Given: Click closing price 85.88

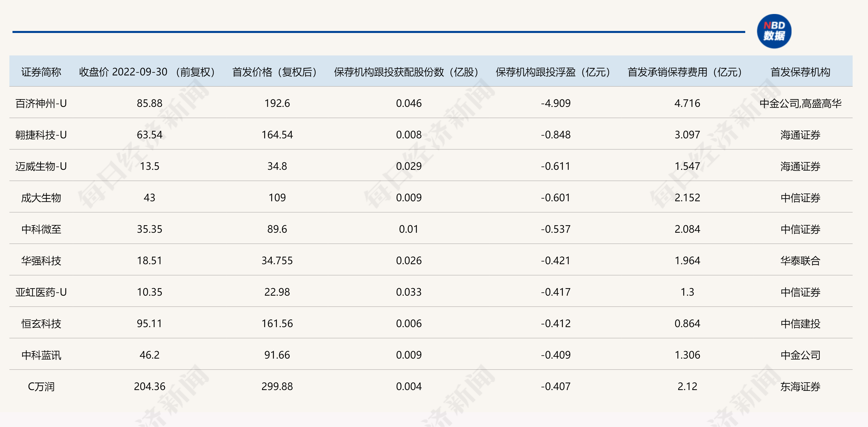Looking at the screenshot, I should (149, 103).
